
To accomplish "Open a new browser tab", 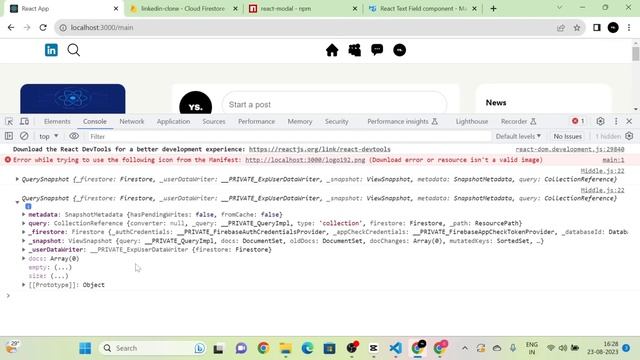I will pos(493,9).
